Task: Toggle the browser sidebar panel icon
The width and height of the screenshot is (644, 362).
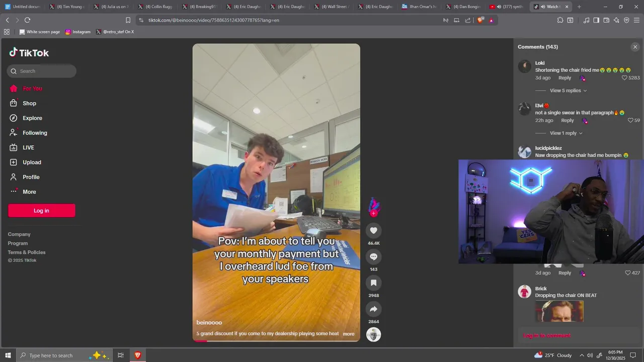Action: click(x=596, y=20)
